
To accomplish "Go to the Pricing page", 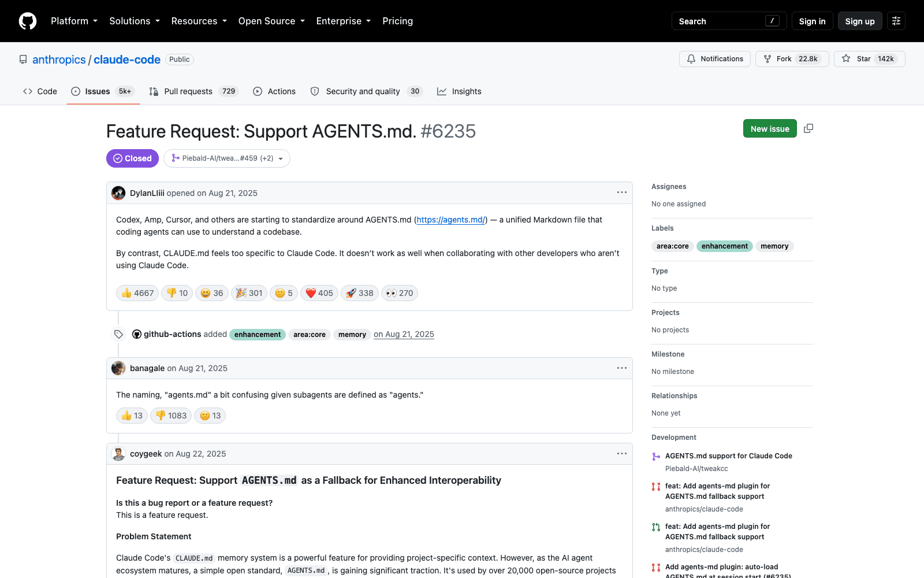I will 397,21.
